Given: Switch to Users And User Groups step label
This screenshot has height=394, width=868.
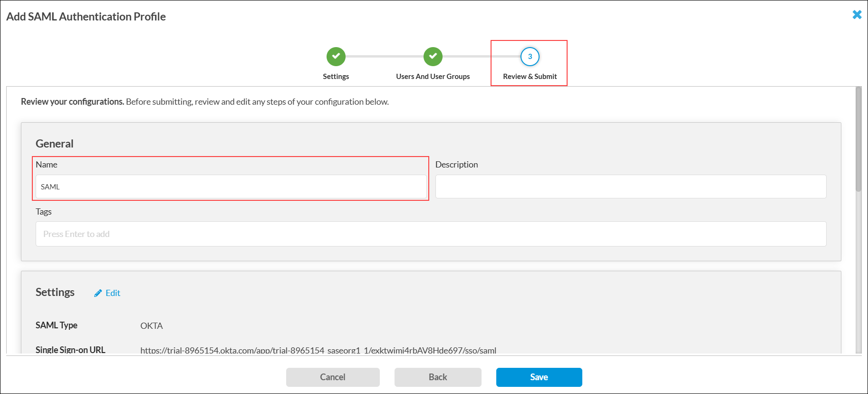Looking at the screenshot, I should 433,77.
